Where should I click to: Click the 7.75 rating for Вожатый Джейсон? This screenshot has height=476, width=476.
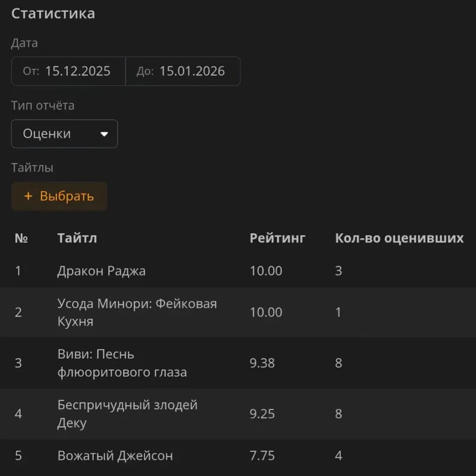[262, 456]
